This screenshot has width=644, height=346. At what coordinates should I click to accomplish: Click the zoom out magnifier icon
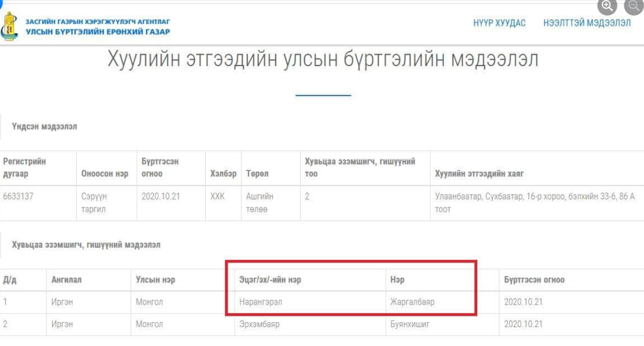click(x=633, y=6)
